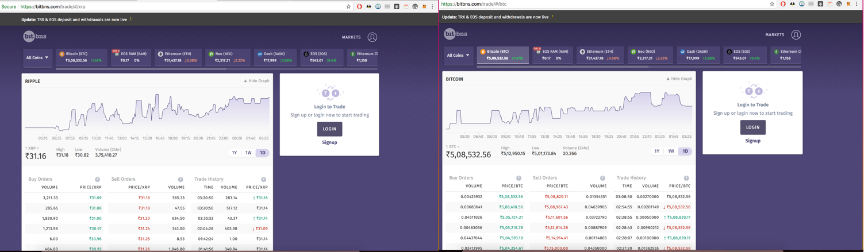This screenshot has height=252, width=868.
Task: Click the address bar showing bitbns.com/trade/#/btc
Action: pyautogui.click(x=604, y=4)
